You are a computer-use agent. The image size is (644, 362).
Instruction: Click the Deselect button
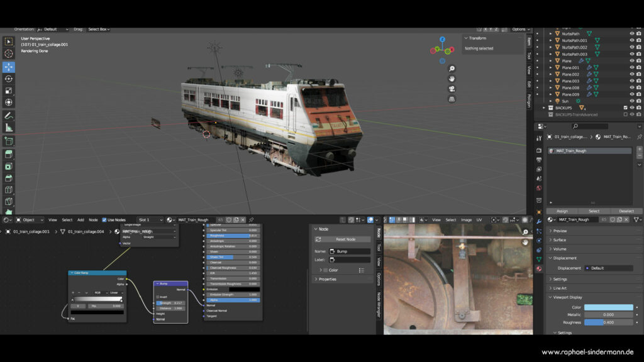tap(626, 211)
